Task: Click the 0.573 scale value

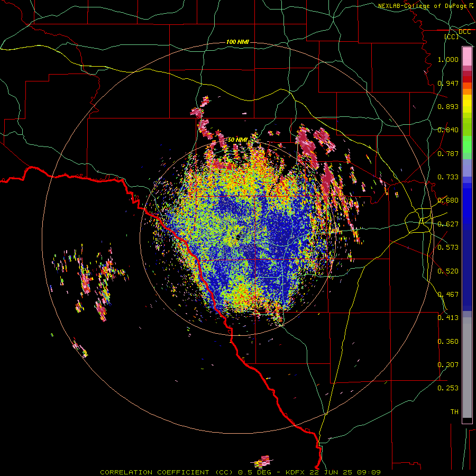Action: (x=448, y=248)
